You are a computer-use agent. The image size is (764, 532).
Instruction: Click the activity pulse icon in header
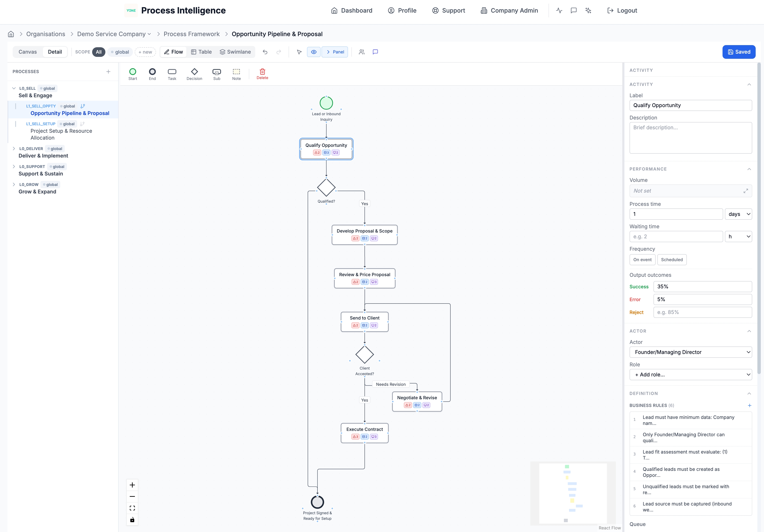click(559, 10)
